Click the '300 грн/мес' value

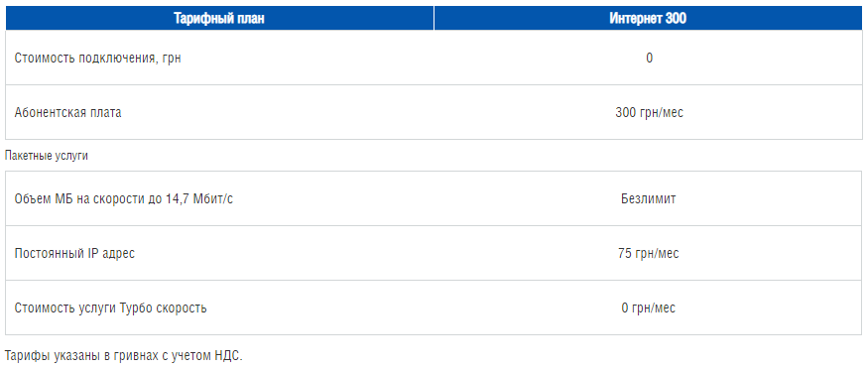coord(649,113)
